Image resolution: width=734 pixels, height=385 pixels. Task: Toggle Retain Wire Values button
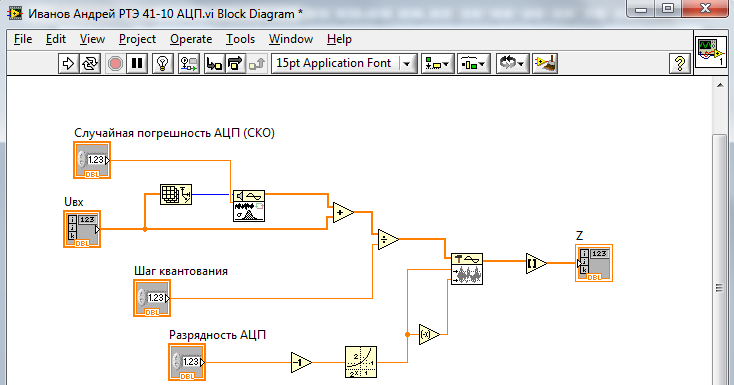[x=189, y=63]
